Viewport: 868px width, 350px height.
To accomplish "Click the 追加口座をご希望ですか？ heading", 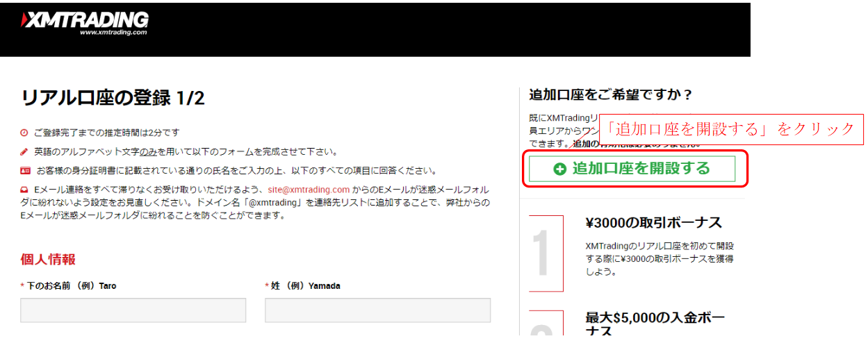I will pos(612,94).
